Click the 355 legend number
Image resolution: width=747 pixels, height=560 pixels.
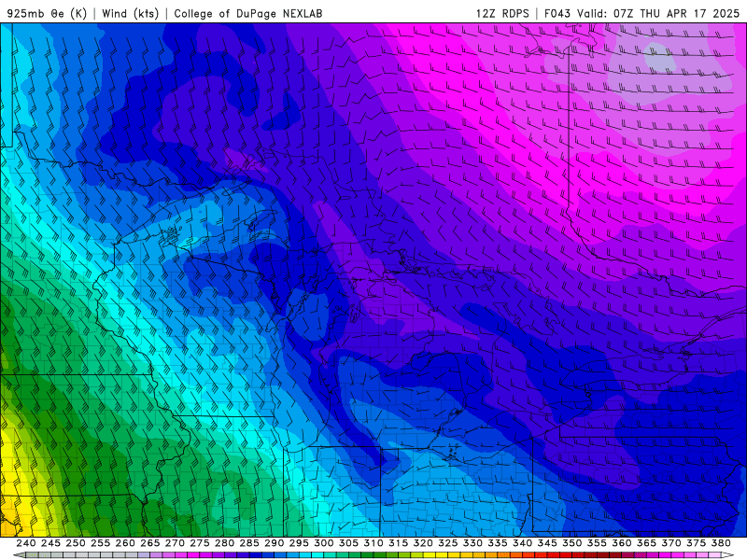click(597, 543)
